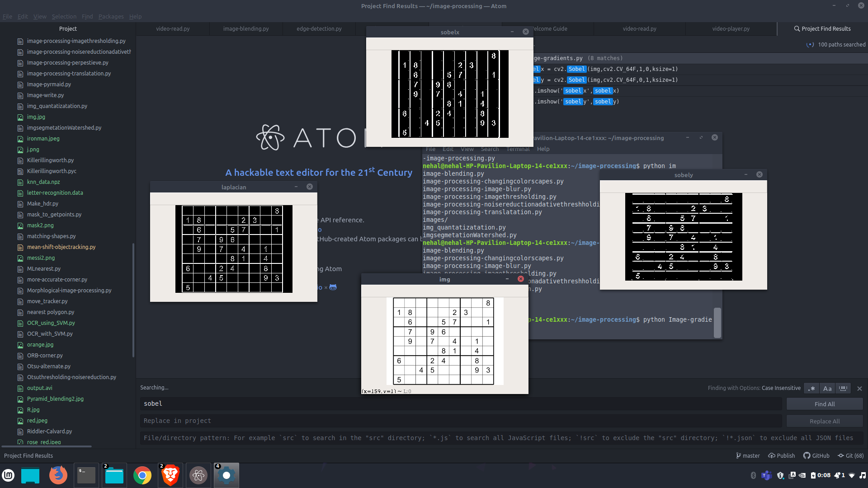Close the find in project panel
The width and height of the screenshot is (868, 488).
[859, 389]
